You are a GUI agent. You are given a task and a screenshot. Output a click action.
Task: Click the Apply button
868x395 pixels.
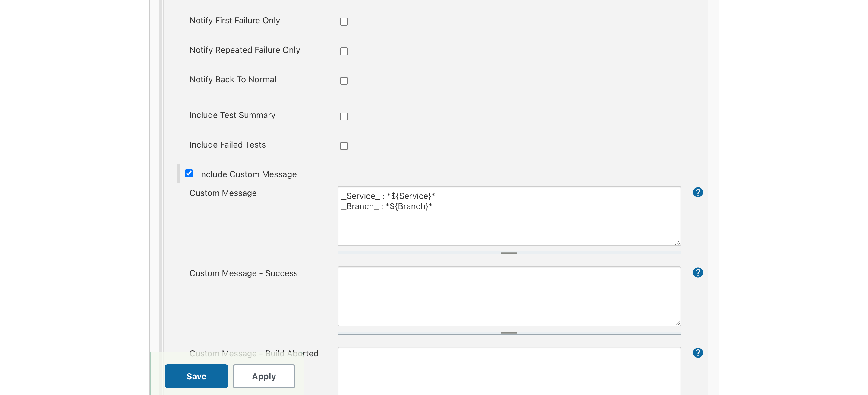[x=264, y=376]
